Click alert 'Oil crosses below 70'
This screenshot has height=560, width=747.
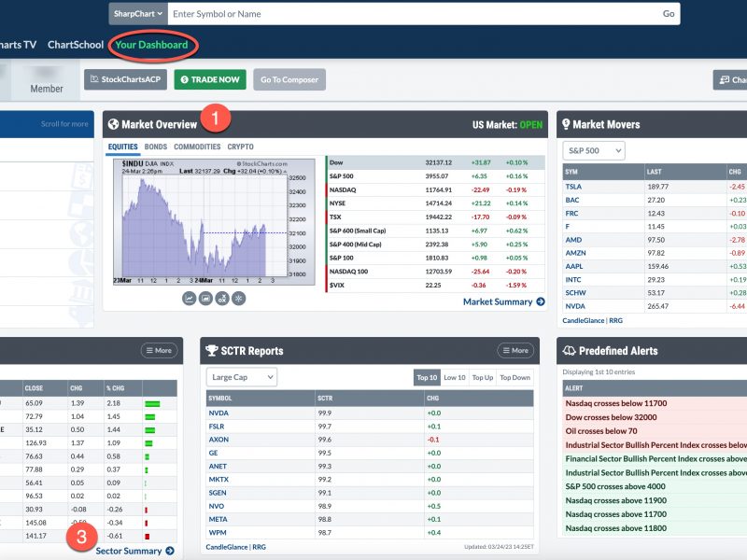[601, 431]
